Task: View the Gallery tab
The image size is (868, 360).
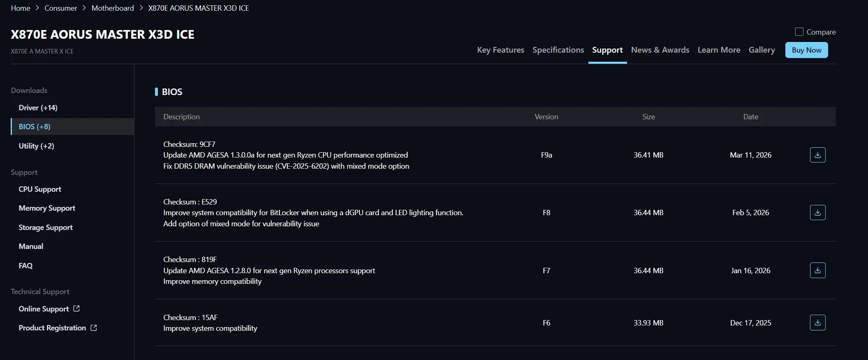Action: [762, 50]
